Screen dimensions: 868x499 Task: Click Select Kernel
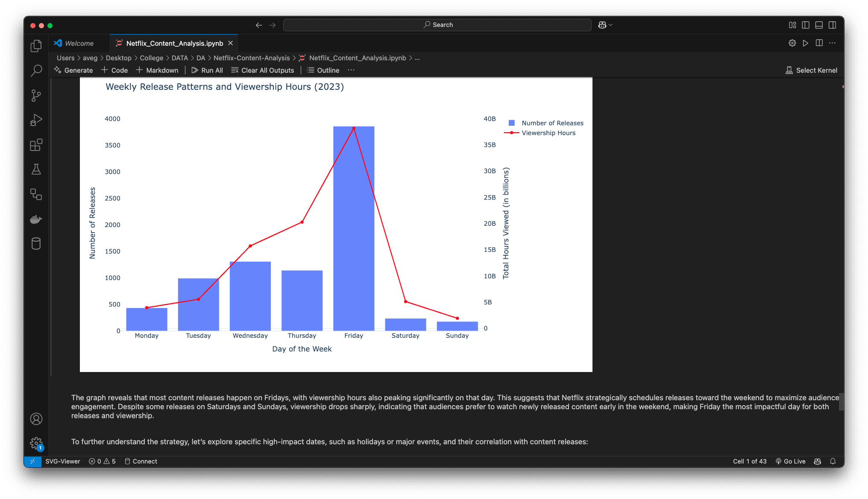coord(812,70)
